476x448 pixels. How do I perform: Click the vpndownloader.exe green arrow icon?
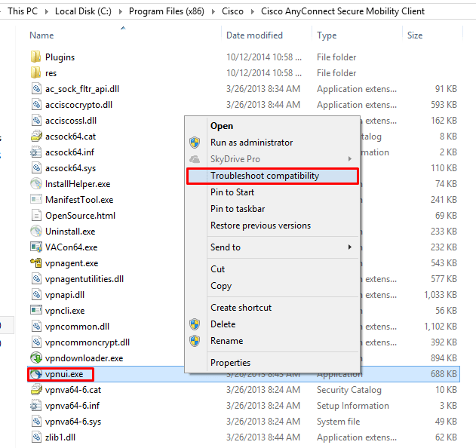[36, 357]
